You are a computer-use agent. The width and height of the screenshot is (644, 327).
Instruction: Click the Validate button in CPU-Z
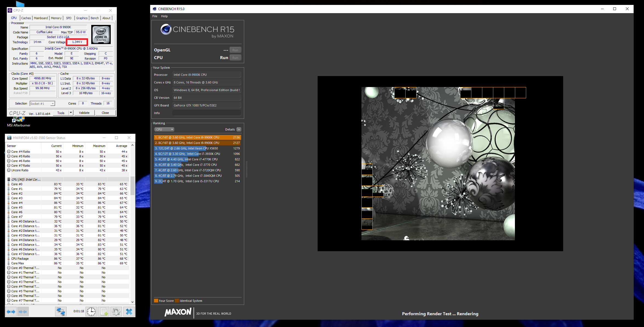84,113
